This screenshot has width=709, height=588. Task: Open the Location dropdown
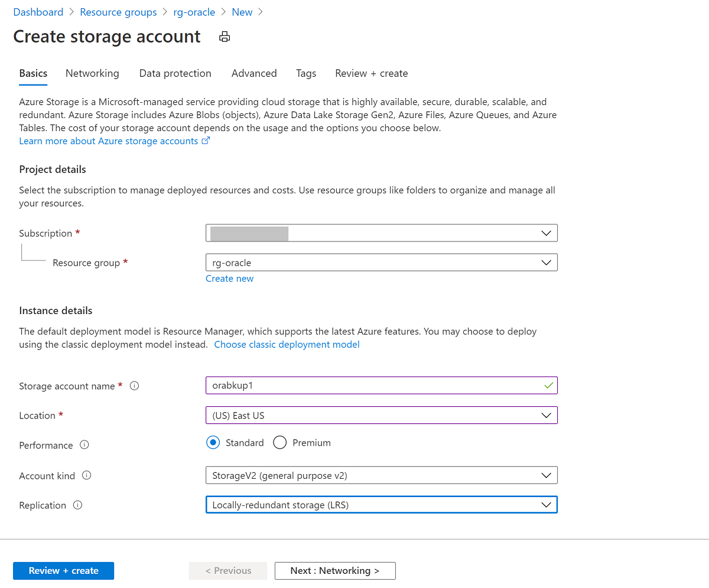[x=381, y=416]
